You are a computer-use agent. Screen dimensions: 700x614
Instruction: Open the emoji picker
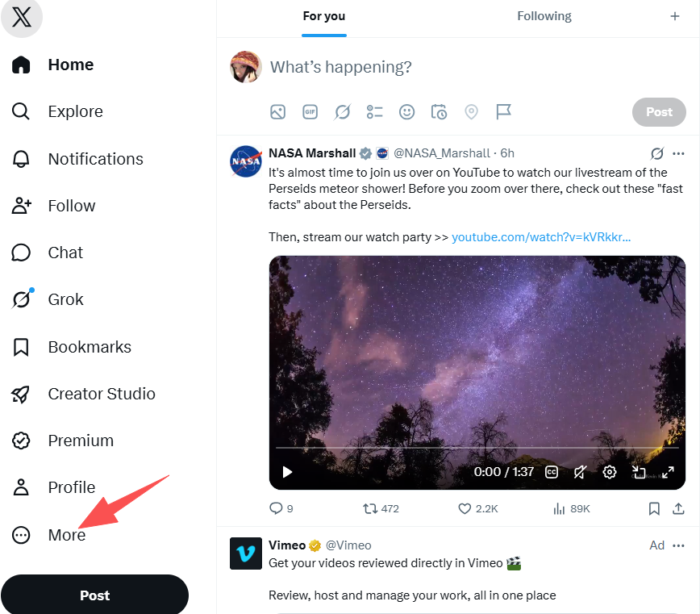pos(406,111)
